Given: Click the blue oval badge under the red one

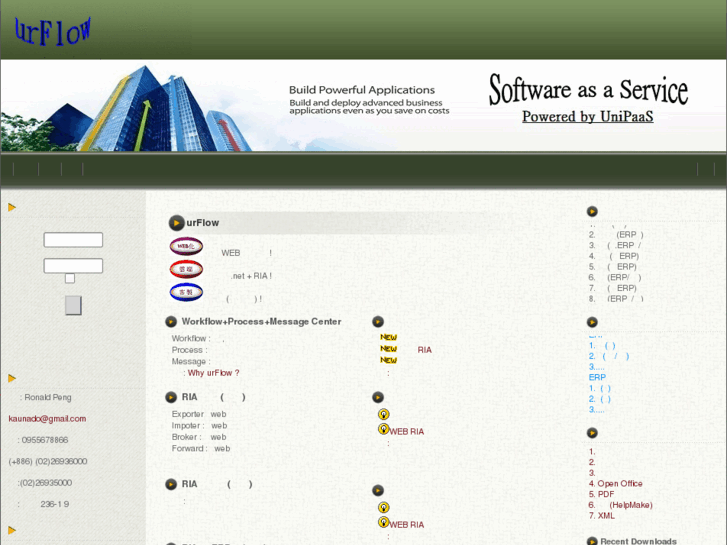Looking at the screenshot, I should (x=186, y=292).
